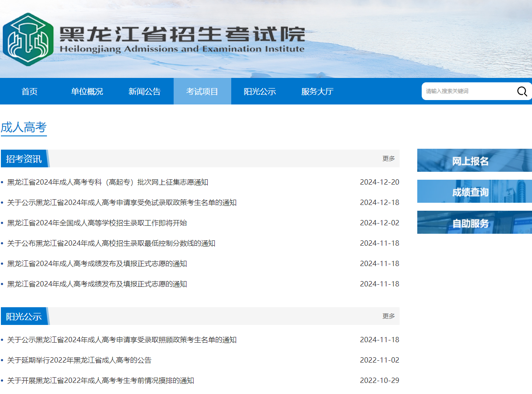The width and height of the screenshot is (532, 394).
Task: Open the 2024-12-20 志愿通知 notice link
Action: (x=106, y=182)
